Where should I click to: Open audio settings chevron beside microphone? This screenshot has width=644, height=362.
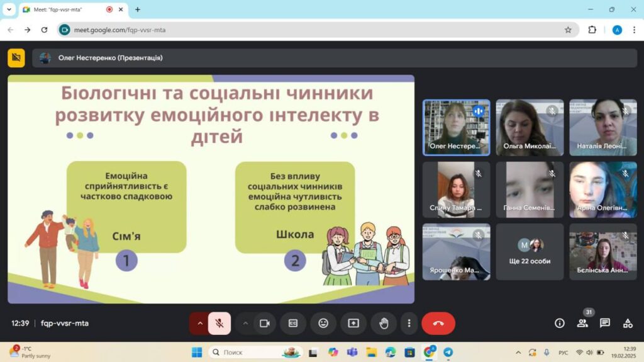pos(200,323)
